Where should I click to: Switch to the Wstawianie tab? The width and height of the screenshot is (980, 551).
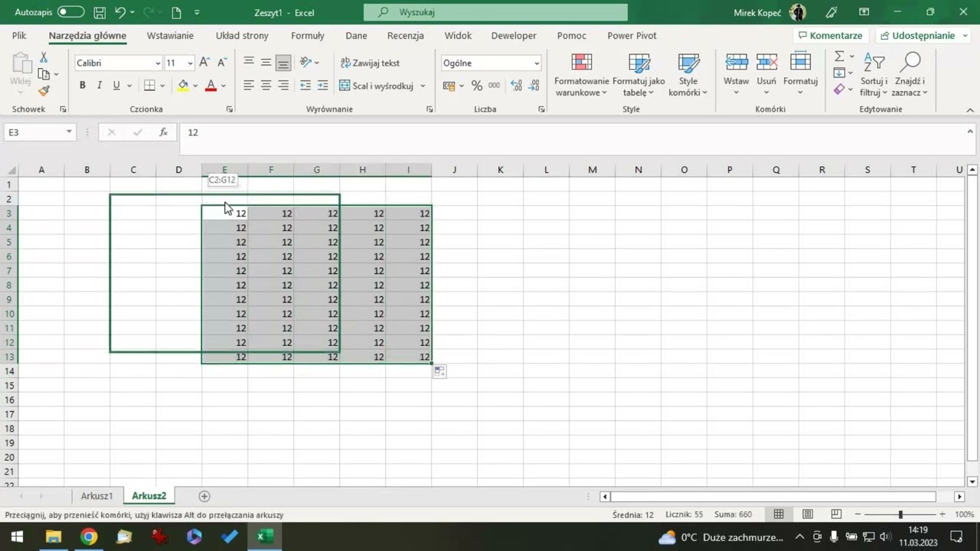(x=170, y=35)
